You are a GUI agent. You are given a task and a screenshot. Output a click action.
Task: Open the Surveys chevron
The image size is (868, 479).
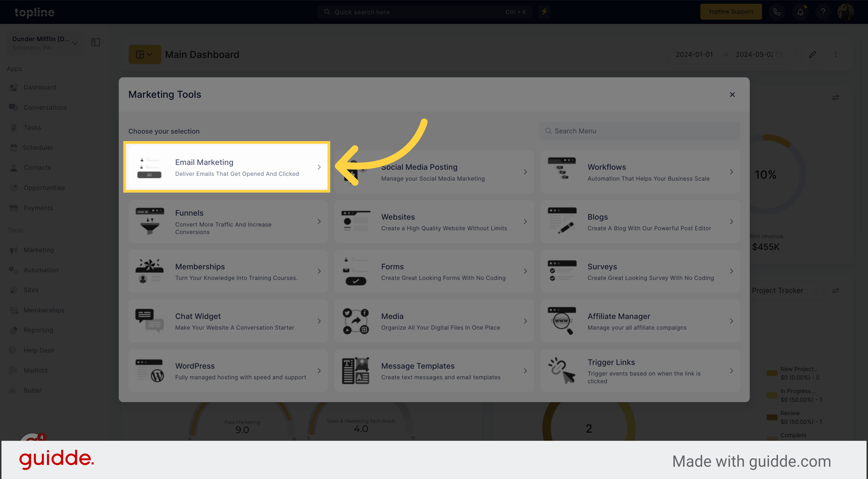[731, 271]
